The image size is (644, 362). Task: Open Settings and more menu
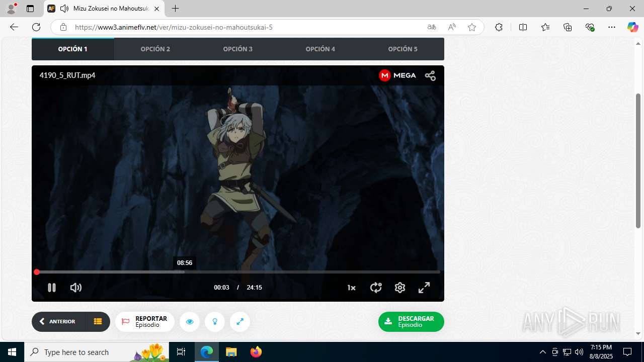coord(612,27)
